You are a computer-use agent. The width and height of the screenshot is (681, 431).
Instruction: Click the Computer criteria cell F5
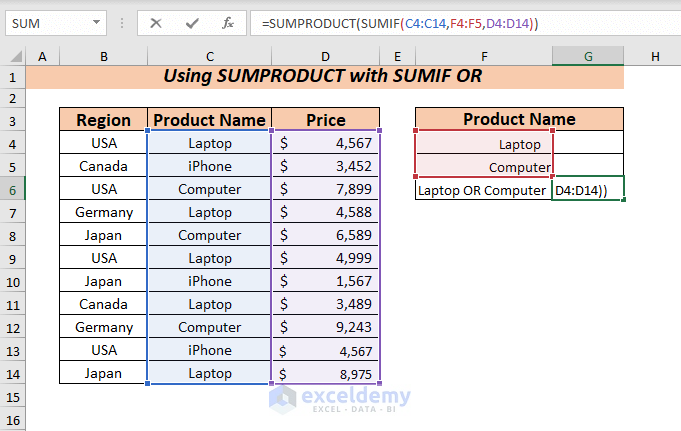point(483,166)
